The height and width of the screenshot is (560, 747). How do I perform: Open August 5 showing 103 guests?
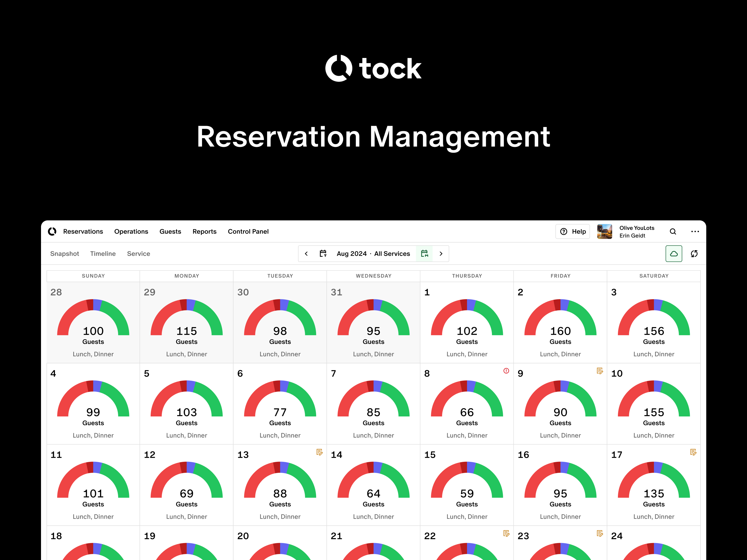(187, 404)
